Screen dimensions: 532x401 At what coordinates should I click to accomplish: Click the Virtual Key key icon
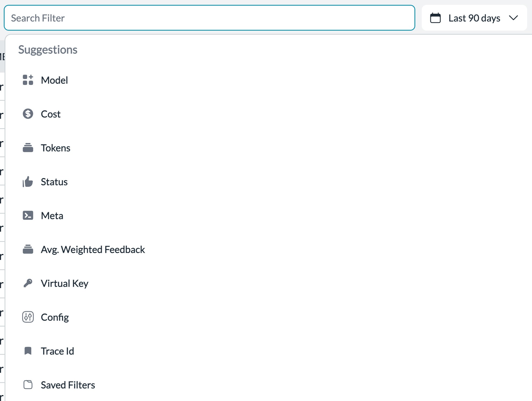(x=28, y=283)
